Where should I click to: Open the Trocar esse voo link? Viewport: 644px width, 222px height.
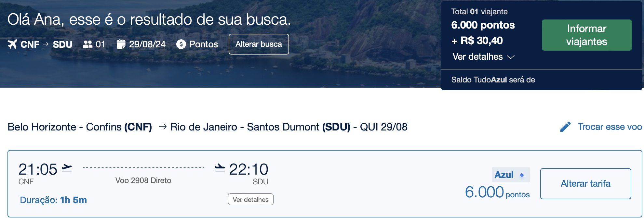tap(610, 127)
